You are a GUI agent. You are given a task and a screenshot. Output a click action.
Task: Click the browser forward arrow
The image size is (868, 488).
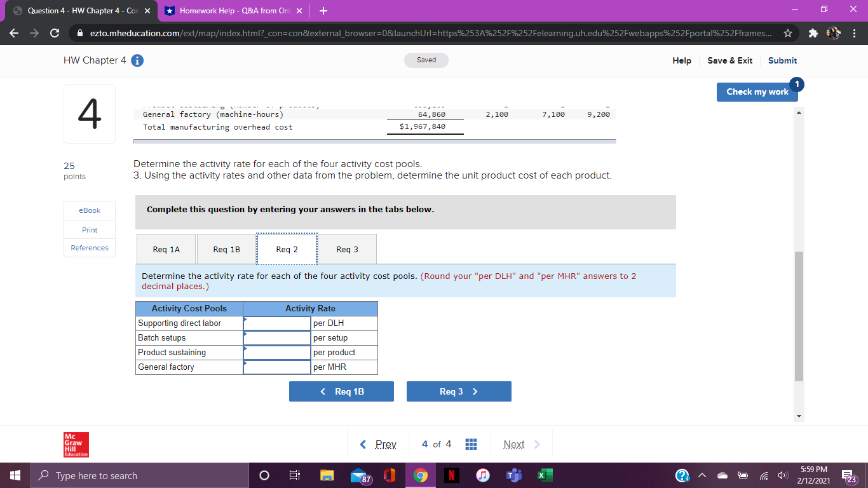point(35,33)
